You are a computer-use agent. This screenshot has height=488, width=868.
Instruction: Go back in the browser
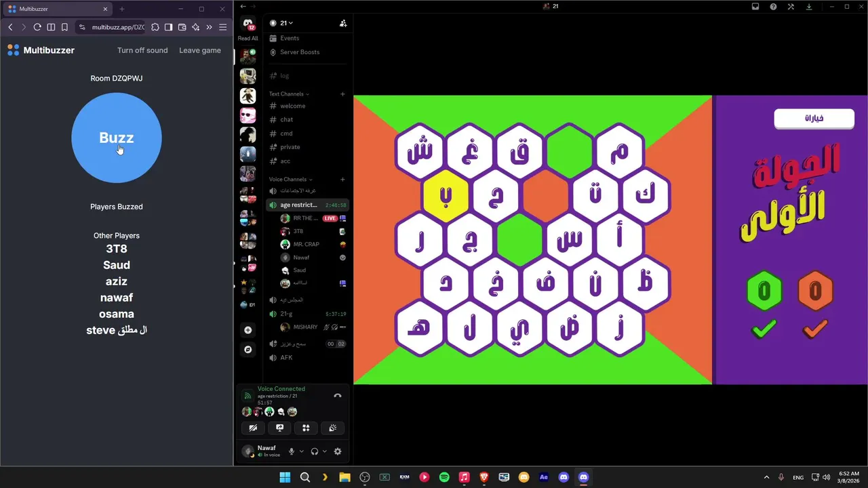click(10, 27)
